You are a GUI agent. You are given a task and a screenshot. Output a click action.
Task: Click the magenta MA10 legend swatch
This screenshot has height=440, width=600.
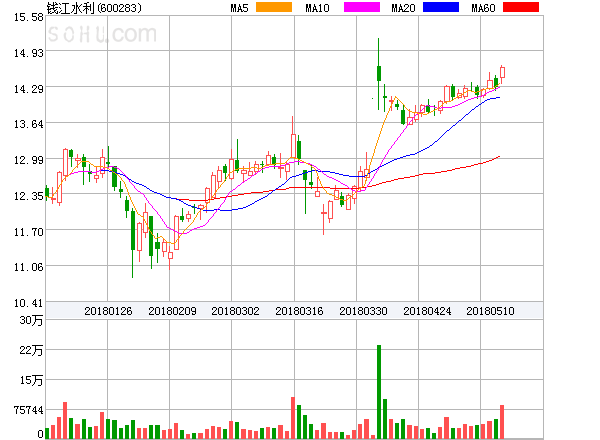[x=362, y=7]
